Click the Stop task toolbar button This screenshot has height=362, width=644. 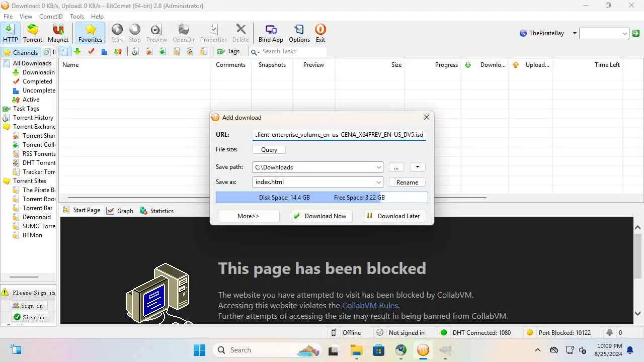[x=135, y=33]
